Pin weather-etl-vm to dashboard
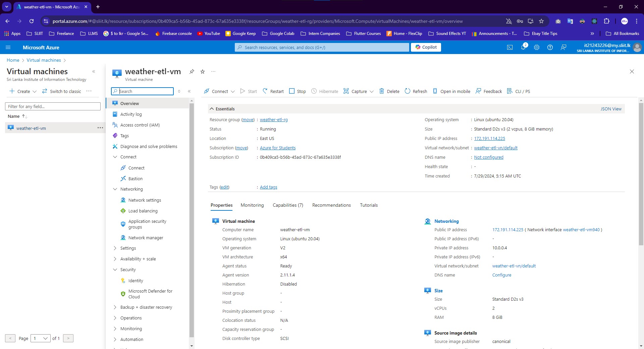 [x=192, y=71]
